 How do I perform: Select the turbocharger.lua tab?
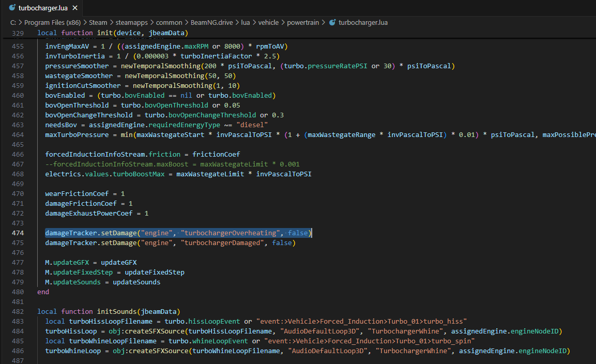[x=43, y=8]
